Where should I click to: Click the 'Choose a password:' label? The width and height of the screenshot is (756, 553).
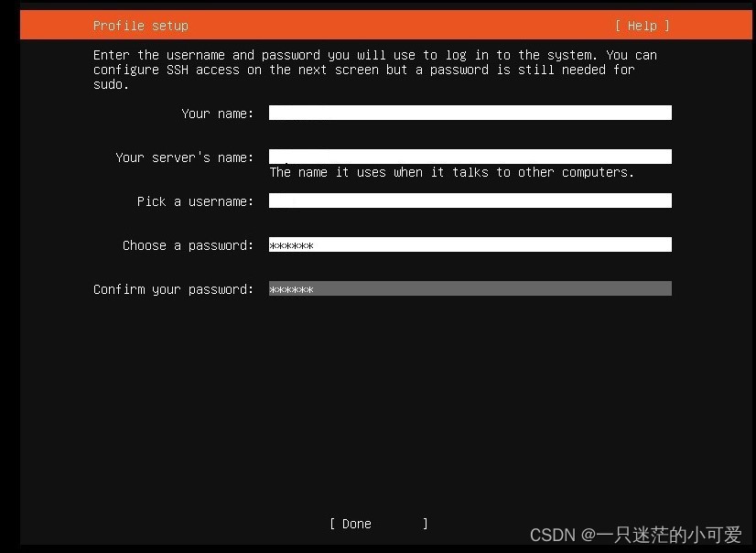188,245
